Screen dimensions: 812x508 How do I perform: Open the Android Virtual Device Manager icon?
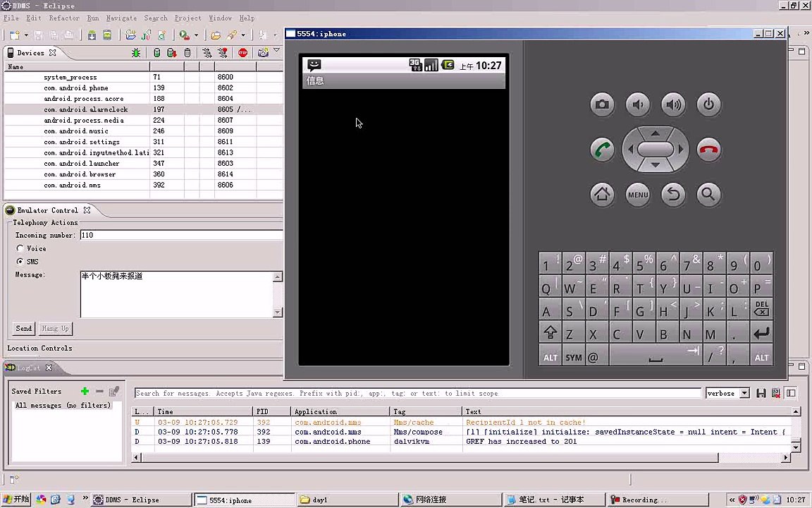(x=107, y=35)
